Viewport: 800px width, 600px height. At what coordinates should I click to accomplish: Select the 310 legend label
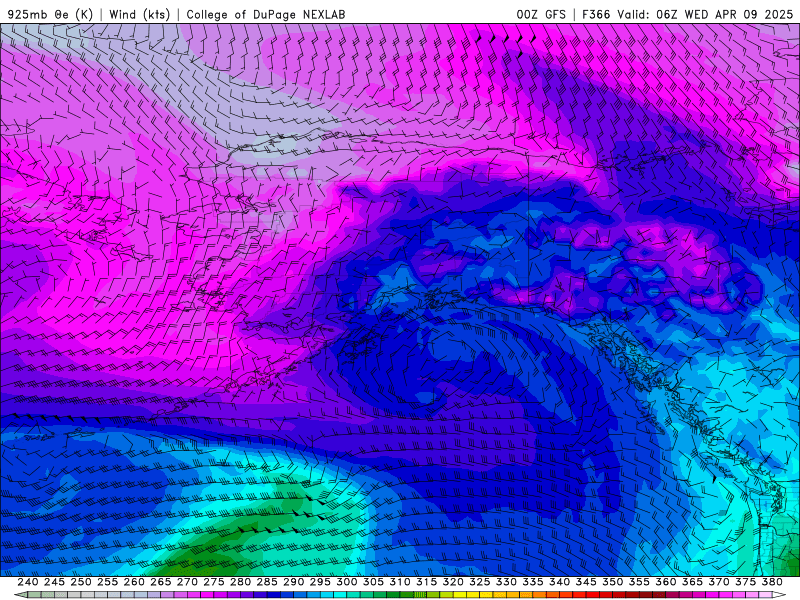399,582
